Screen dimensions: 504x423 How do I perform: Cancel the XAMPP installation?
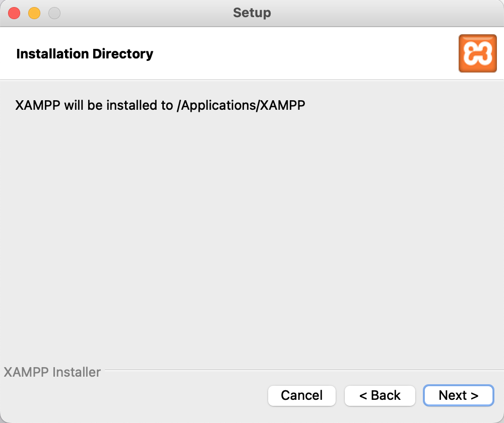[x=301, y=395]
